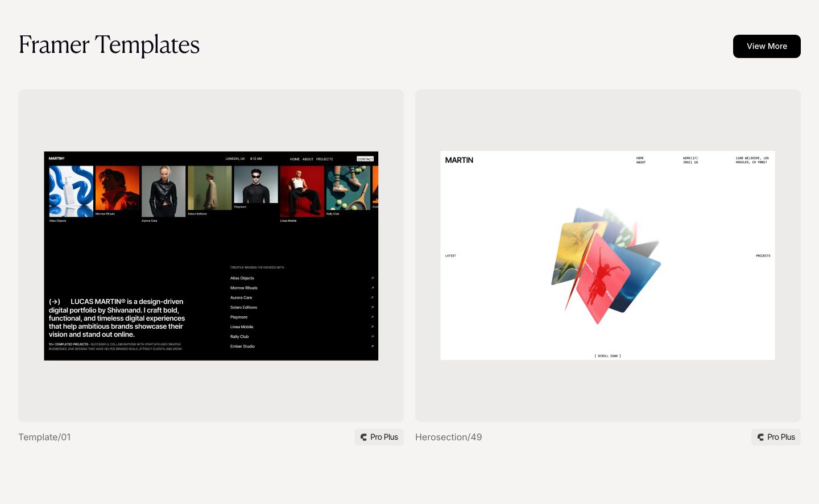The image size is (819, 504).
Task: Click EMAIL US in the white template header
Action: 690,162
